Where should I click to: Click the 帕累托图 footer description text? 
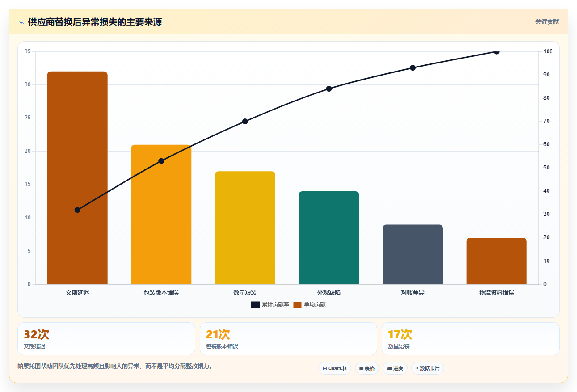click(x=115, y=366)
